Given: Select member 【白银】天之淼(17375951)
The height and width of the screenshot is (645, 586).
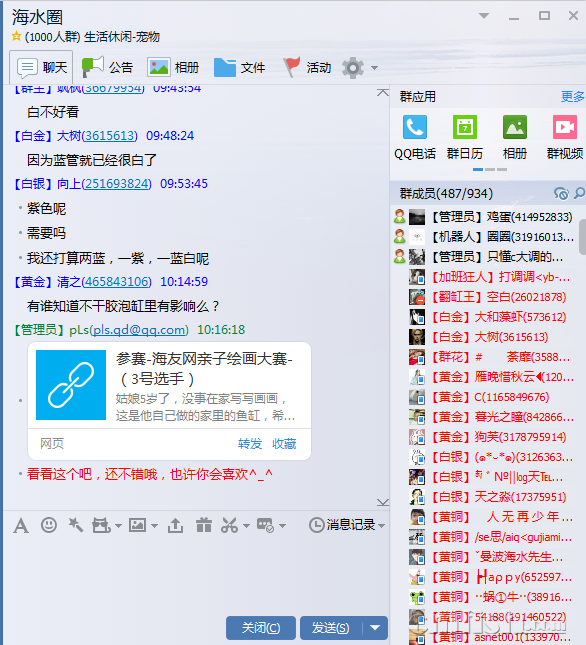Looking at the screenshot, I should 487,497.
